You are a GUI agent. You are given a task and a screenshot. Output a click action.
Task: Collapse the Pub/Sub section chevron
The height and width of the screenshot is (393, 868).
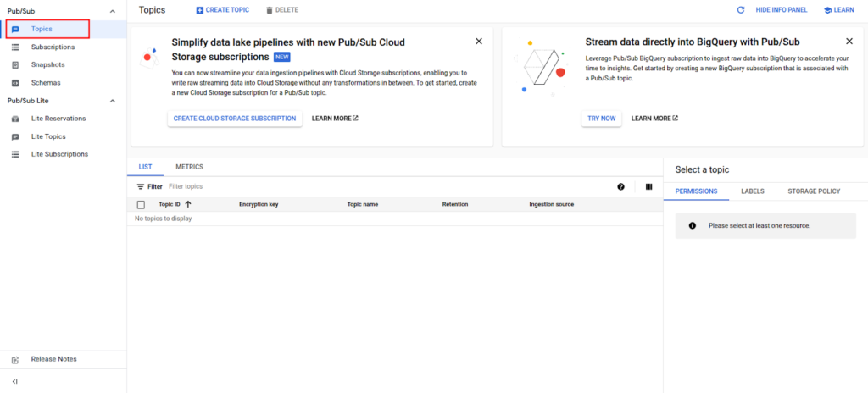point(113,11)
